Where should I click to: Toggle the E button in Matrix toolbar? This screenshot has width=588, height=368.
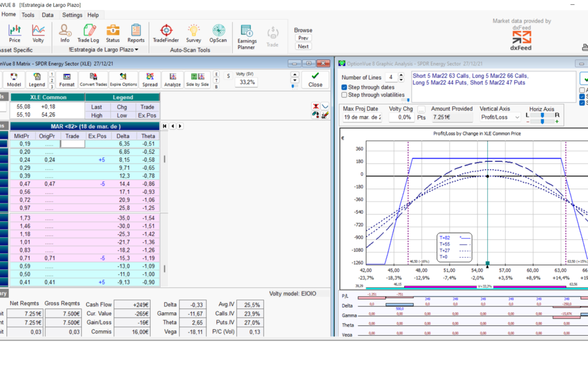216,74
